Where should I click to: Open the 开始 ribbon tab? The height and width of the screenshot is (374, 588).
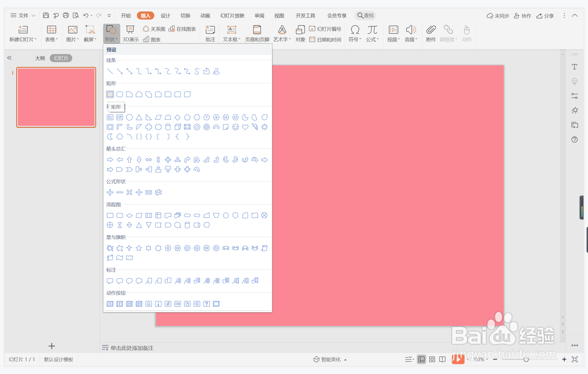pyautogui.click(x=126, y=16)
